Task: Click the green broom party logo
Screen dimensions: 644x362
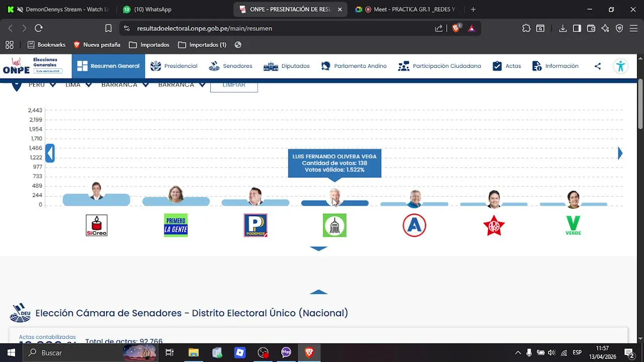Action: tap(335, 225)
